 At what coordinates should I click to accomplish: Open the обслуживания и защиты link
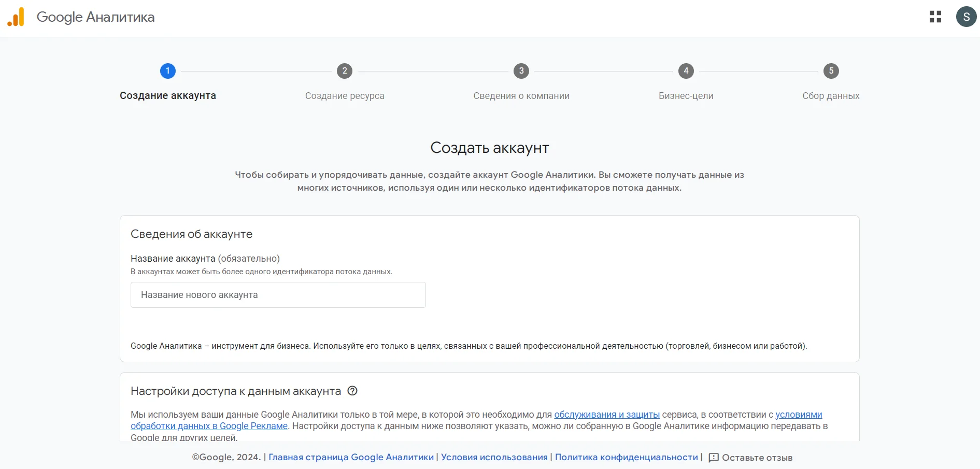[x=607, y=415]
